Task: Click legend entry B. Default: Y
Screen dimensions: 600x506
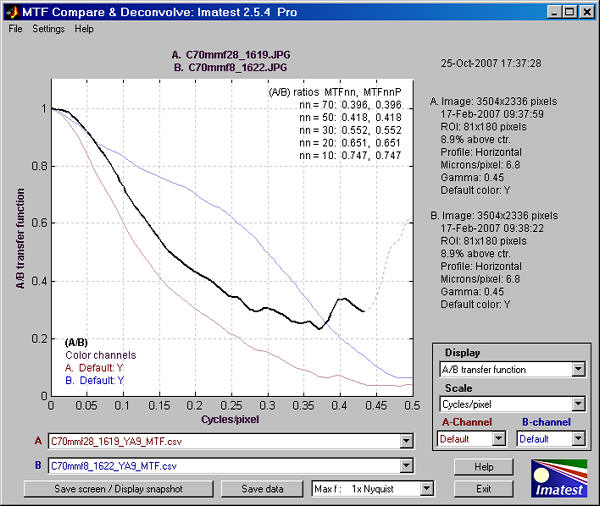Action: pos(94,380)
